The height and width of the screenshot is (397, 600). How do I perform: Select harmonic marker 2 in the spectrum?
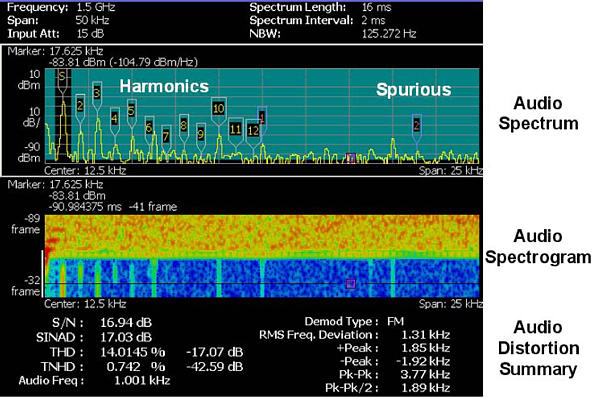[80, 106]
